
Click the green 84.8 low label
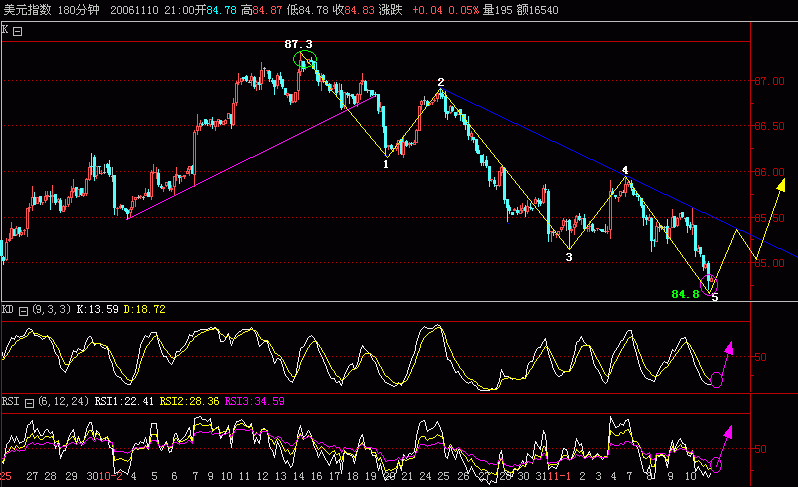(x=685, y=294)
